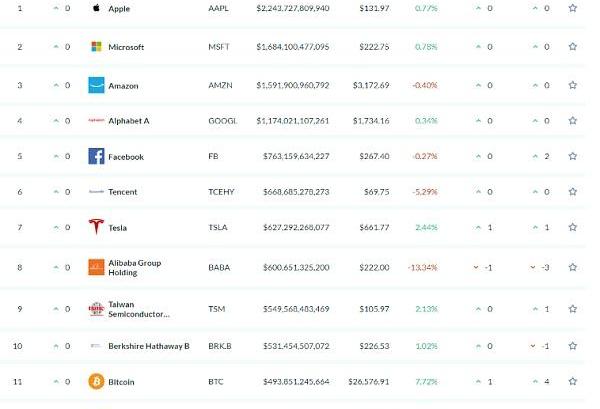Open the Tencent company link

pos(122,192)
